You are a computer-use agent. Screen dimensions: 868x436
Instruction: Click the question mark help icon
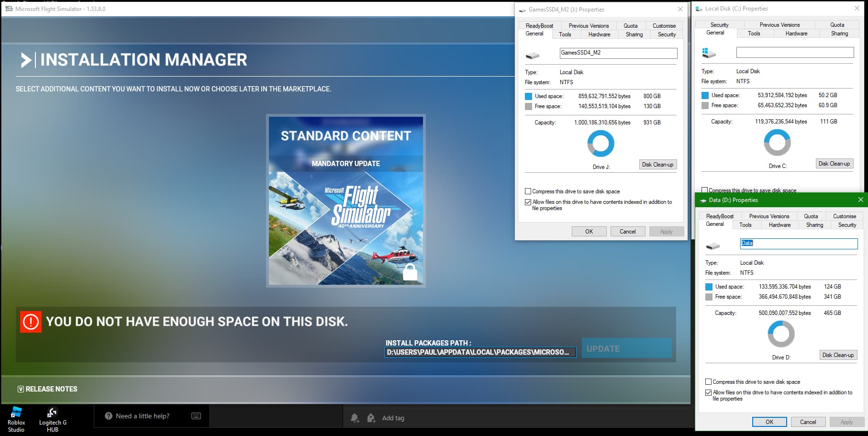click(109, 416)
